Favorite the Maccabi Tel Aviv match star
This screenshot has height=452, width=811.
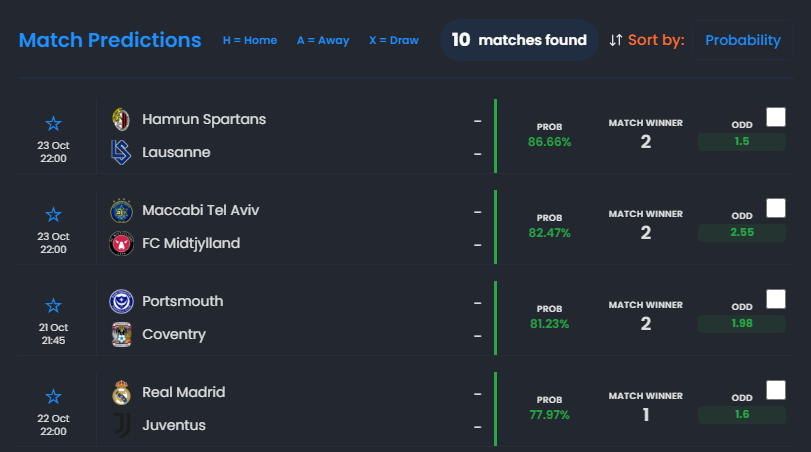tap(54, 214)
